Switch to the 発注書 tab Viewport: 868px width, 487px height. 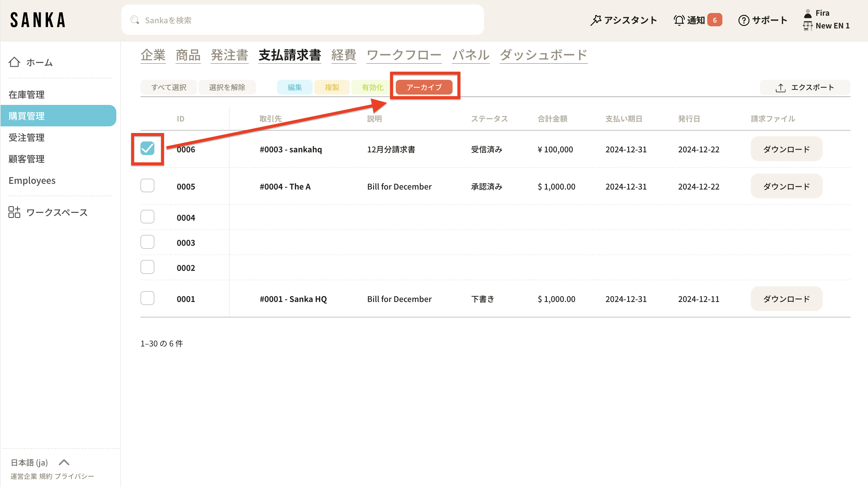point(230,55)
